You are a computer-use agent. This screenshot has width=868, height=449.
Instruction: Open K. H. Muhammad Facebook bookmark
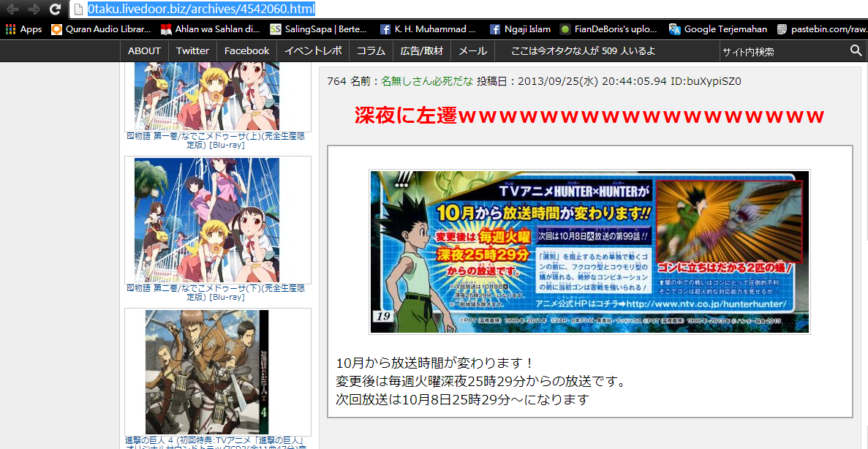428,29
